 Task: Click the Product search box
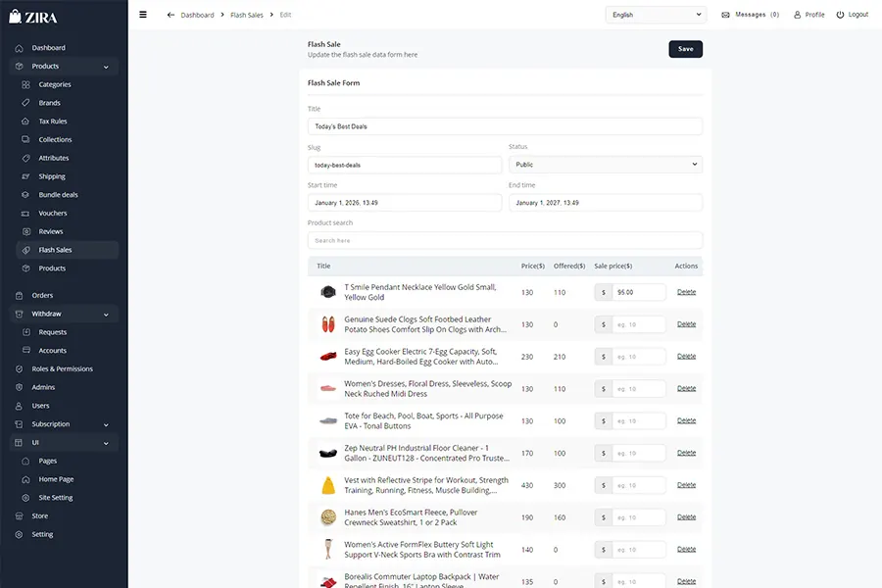click(x=505, y=240)
